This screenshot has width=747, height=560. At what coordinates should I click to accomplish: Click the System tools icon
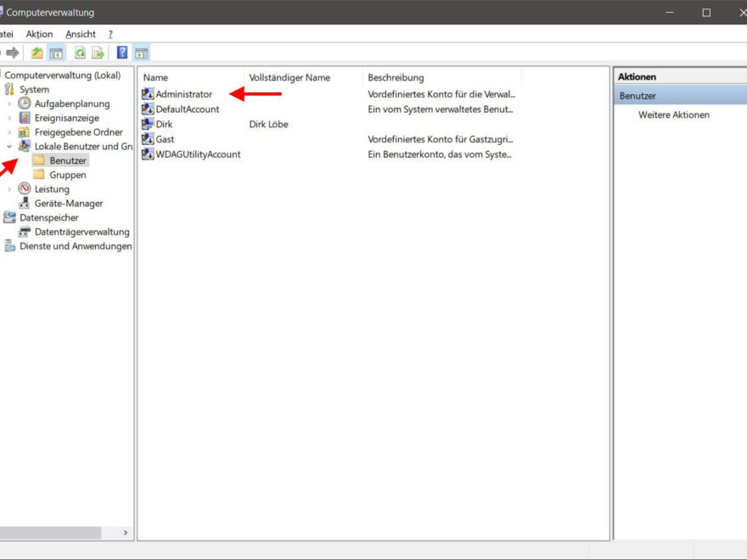[x=9, y=89]
